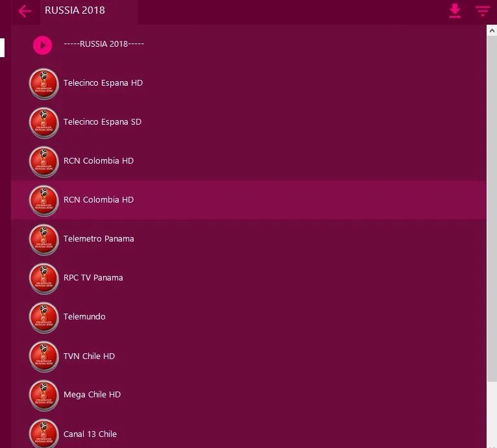Click the Telemetro Panama World Cup logo

43,239
